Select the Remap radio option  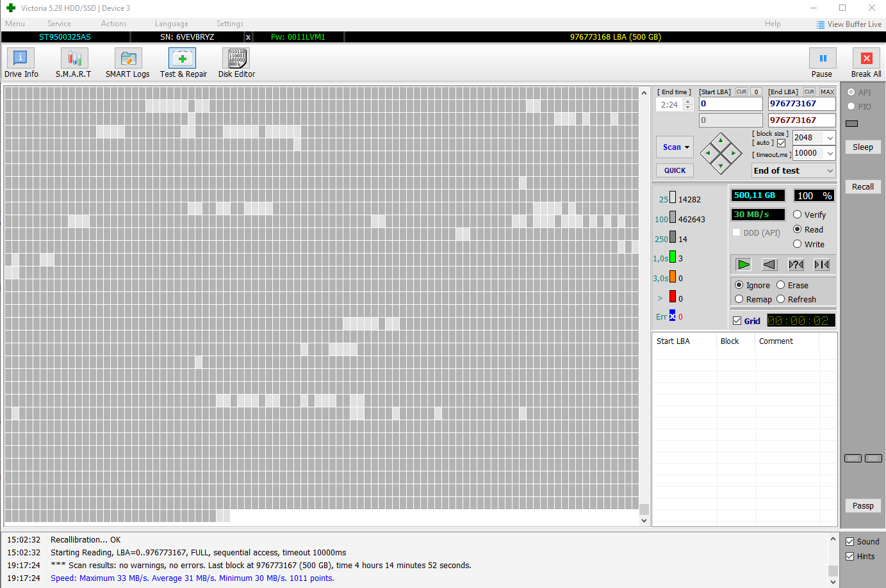(739, 299)
